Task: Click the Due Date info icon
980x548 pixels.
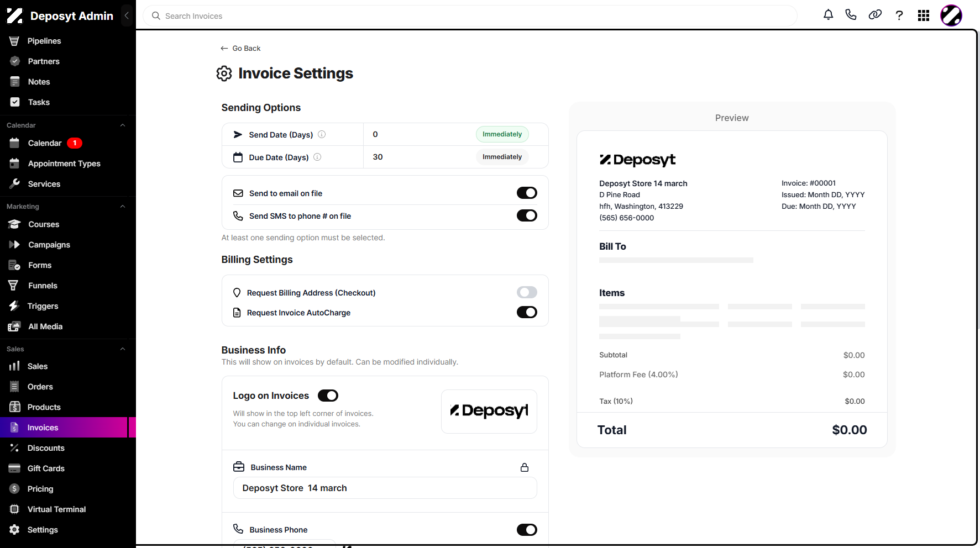Action: point(317,157)
